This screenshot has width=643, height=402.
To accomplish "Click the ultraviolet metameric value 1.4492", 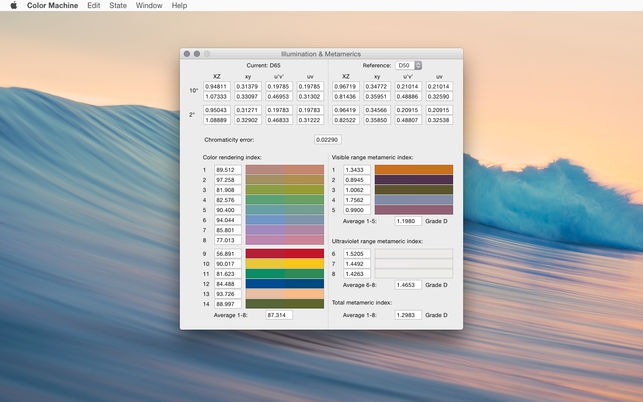I will pos(357,264).
